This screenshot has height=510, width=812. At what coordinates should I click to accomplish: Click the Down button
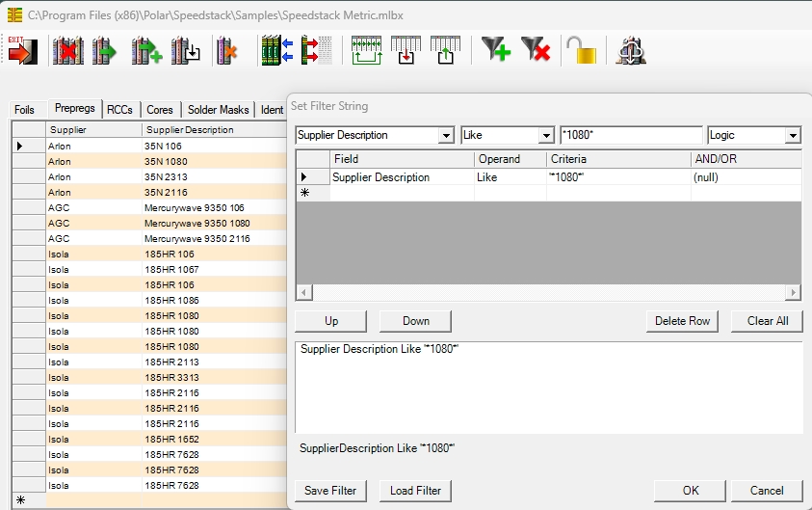tap(415, 321)
